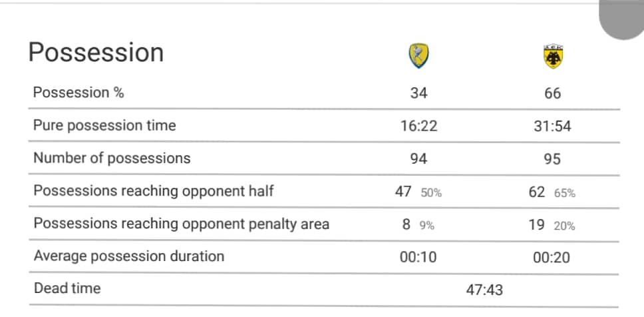Select the 66 possession percentage value
The image size is (644, 317).
(552, 93)
